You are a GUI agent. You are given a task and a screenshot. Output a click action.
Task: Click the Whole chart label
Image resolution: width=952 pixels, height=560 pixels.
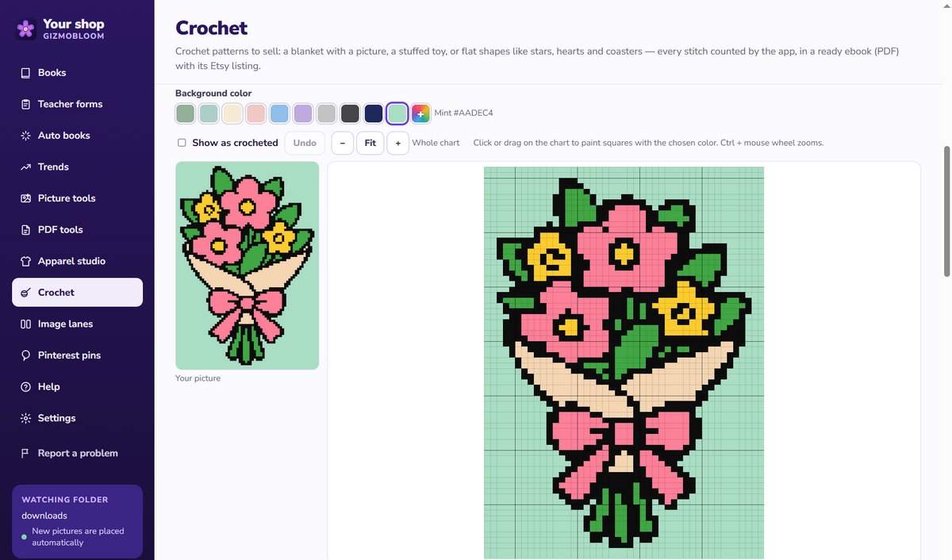(436, 143)
